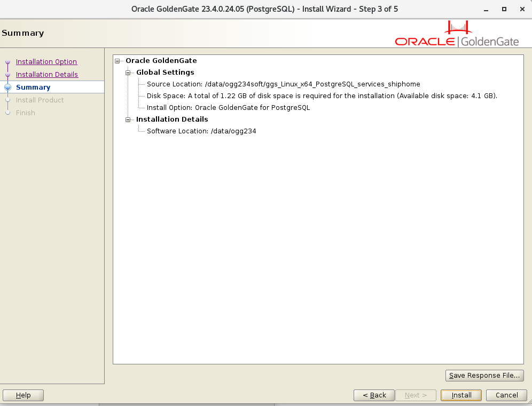Select the Installation Details tree label
Viewport: 532px width, 406px height.
click(x=172, y=120)
